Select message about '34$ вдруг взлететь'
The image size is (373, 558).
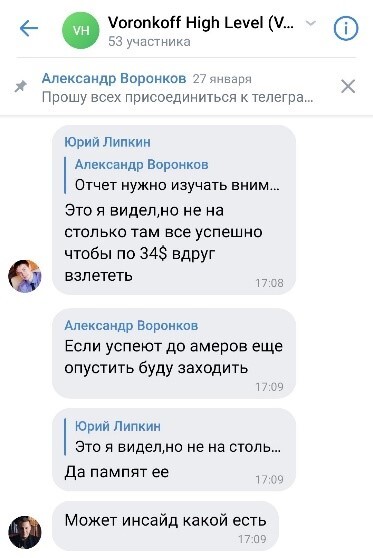(174, 210)
